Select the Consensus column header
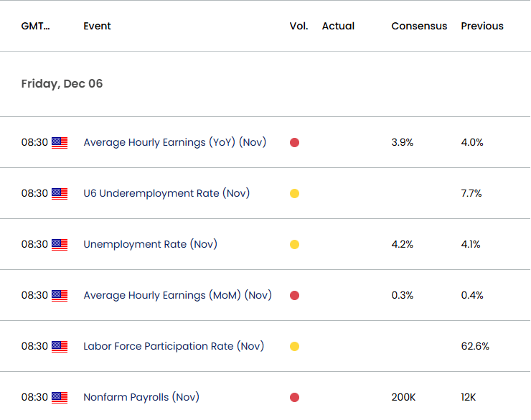This screenshot has width=531, height=420. 419,26
